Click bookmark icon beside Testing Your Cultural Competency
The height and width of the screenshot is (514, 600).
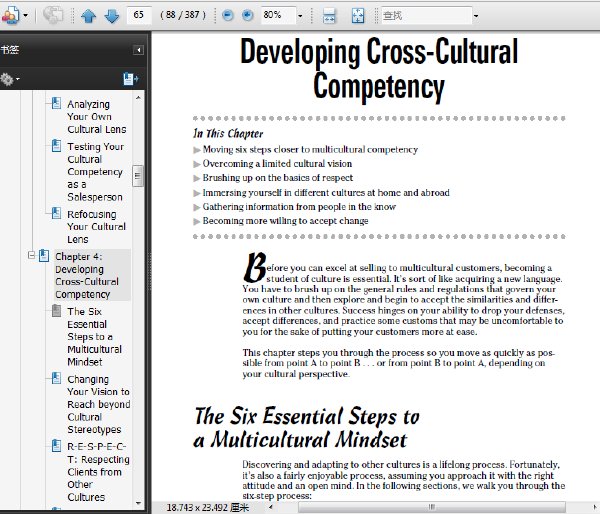point(56,145)
